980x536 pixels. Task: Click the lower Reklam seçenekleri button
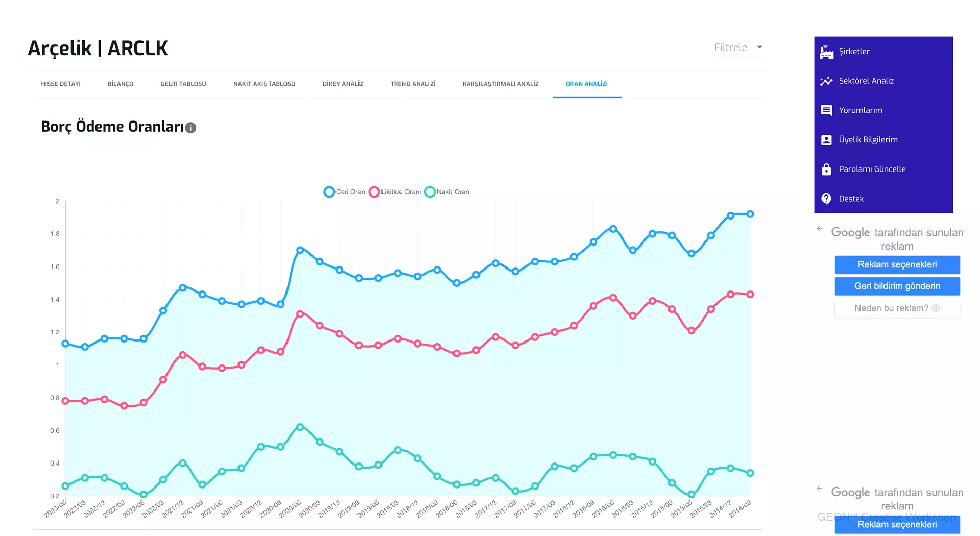[897, 524]
